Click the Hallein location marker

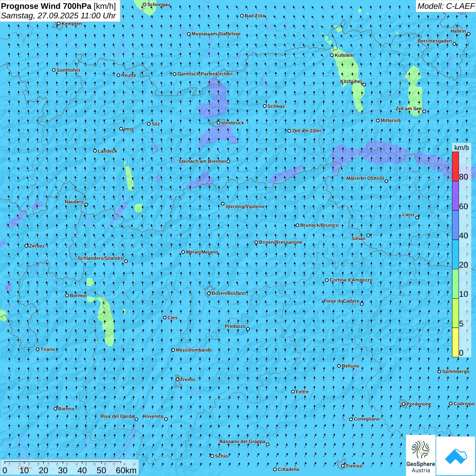(468, 34)
